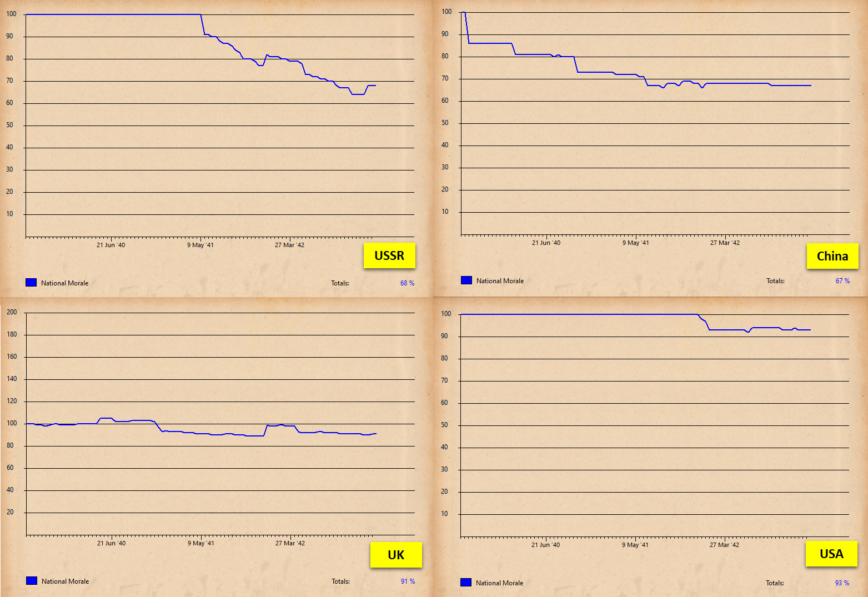
Task: Click the blue National Morale swatch in USA chart
Action: click(x=466, y=583)
